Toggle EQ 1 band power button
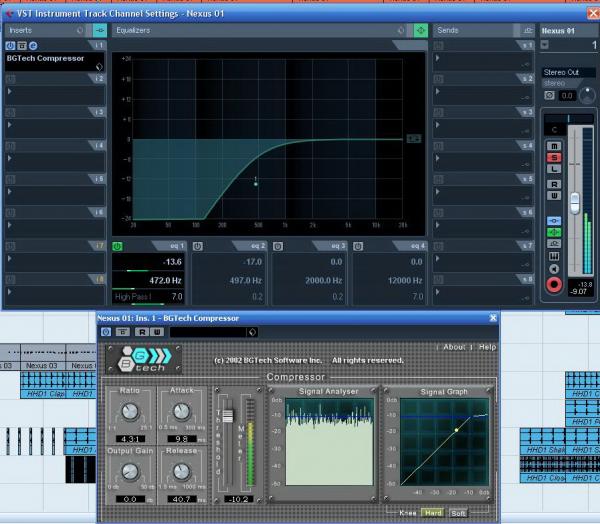 [117, 246]
